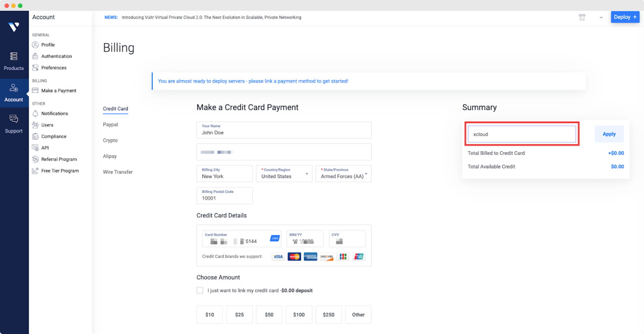The height and width of the screenshot is (334, 644).
Task: Click the Profile icon in sidebar
Action: point(36,45)
